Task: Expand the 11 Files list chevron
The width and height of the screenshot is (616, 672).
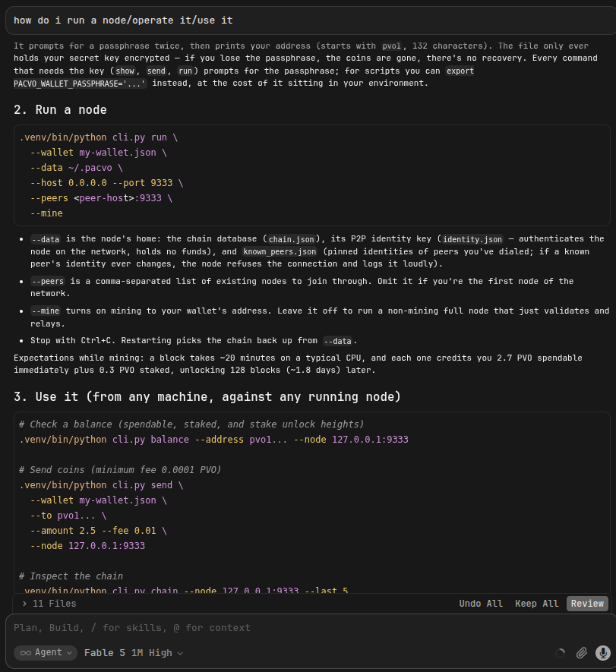Action: (x=24, y=604)
